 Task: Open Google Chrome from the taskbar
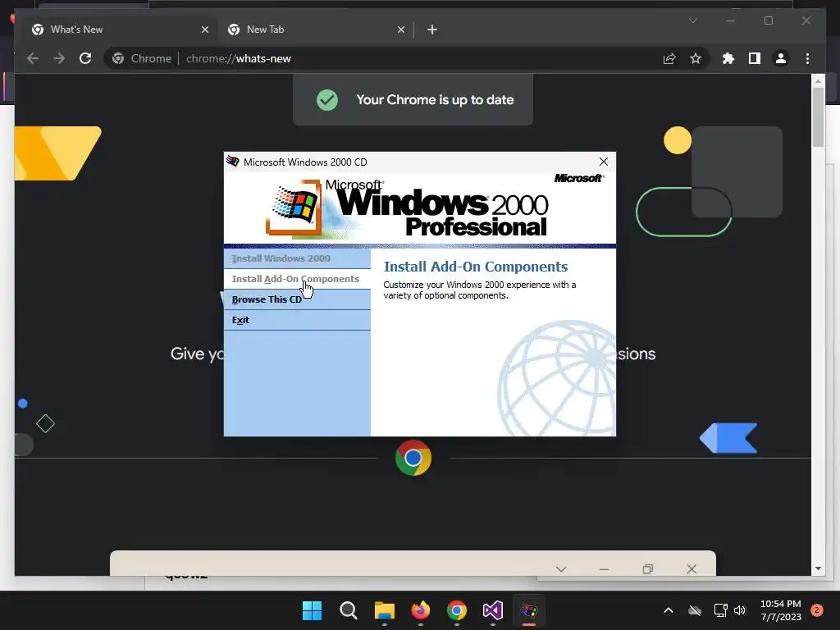[x=456, y=610]
